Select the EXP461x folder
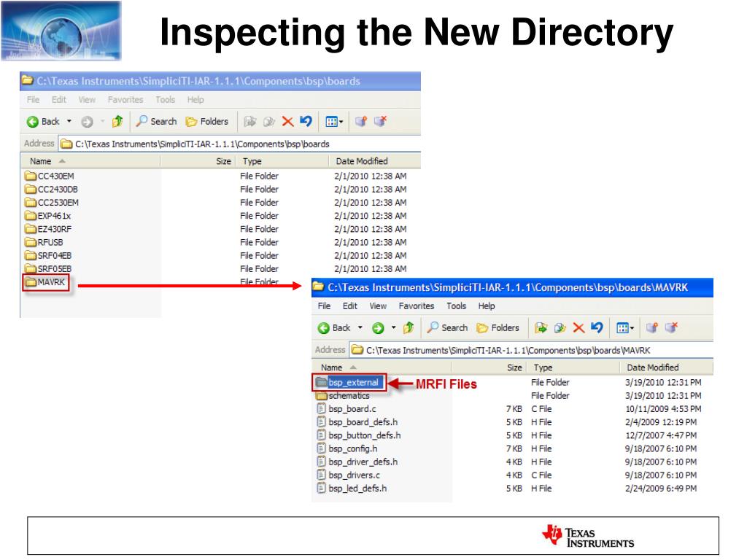 point(47,216)
